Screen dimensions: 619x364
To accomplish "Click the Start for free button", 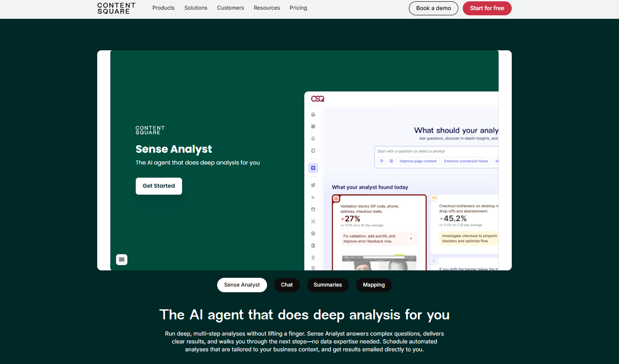I will click(x=487, y=8).
